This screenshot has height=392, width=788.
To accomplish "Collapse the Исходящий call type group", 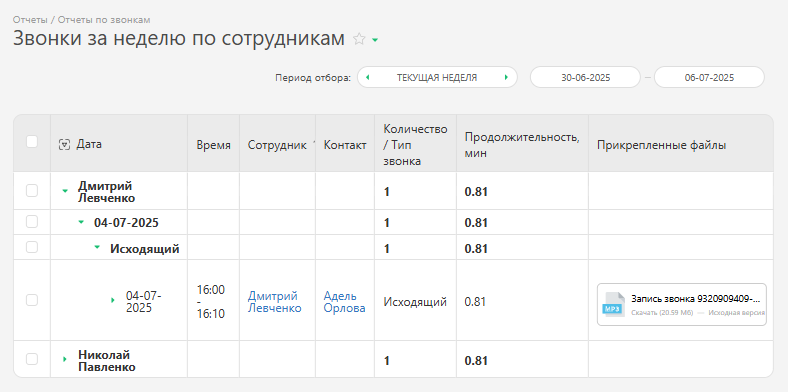I will (97, 248).
